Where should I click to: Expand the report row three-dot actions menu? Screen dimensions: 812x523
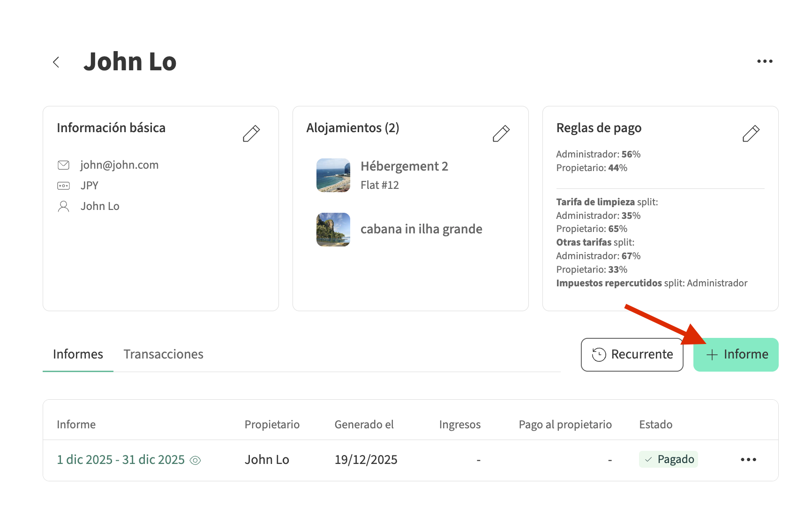[748, 460]
